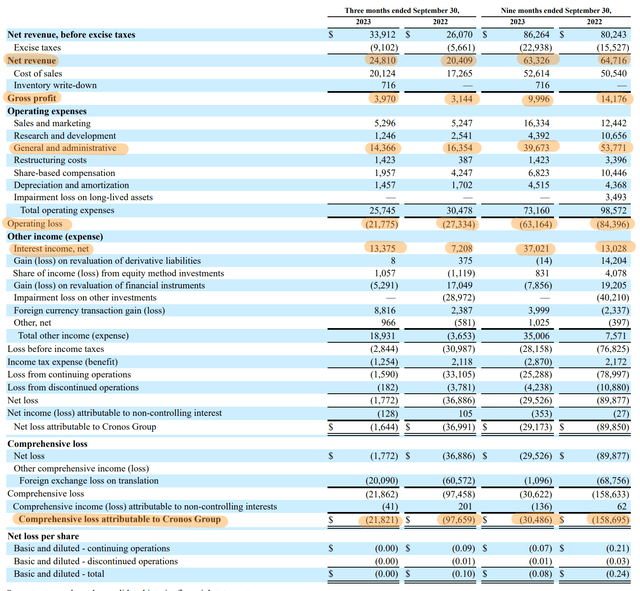The height and width of the screenshot is (591, 640).
Task: Select the Other income (expense) section heading
Action: tap(56, 236)
